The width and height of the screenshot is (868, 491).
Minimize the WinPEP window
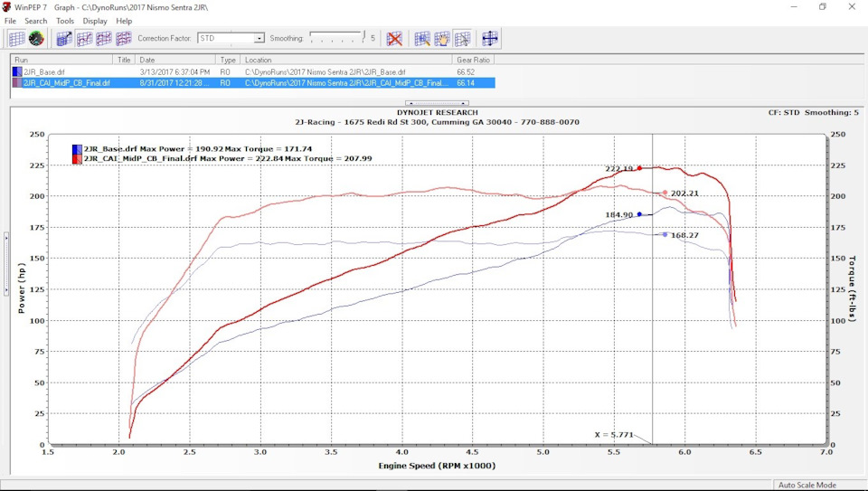tap(794, 7)
